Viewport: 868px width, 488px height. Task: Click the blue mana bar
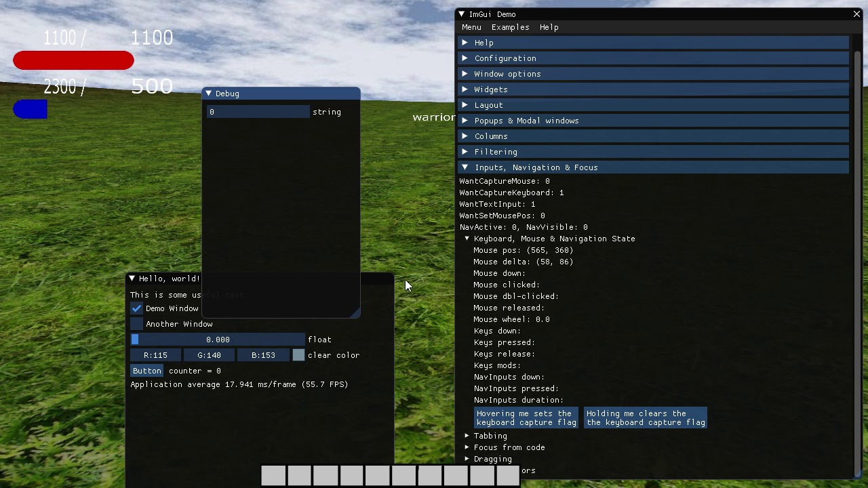pyautogui.click(x=30, y=109)
